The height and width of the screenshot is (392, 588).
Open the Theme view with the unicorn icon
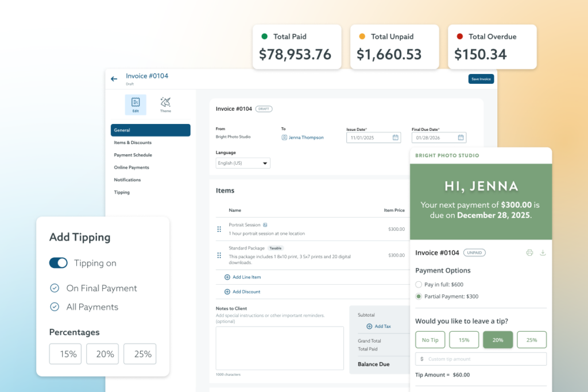coord(165,104)
